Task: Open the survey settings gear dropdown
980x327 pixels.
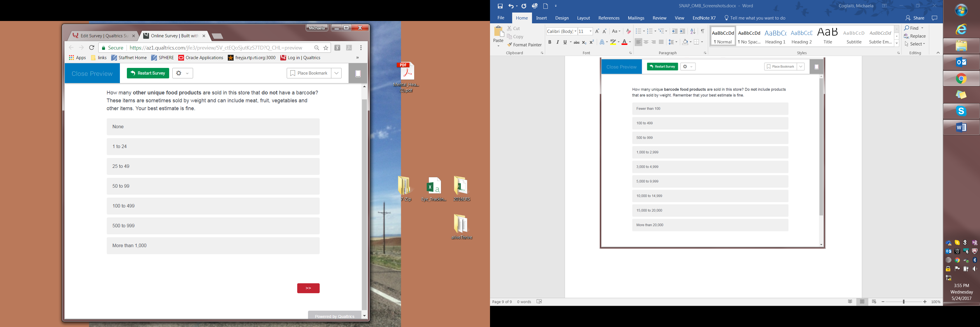Action: (183, 73)
